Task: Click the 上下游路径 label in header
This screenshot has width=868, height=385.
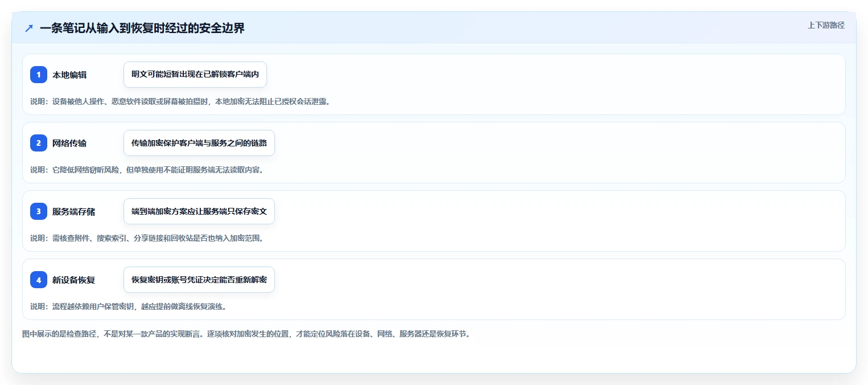Action: [x=826, y=25]
